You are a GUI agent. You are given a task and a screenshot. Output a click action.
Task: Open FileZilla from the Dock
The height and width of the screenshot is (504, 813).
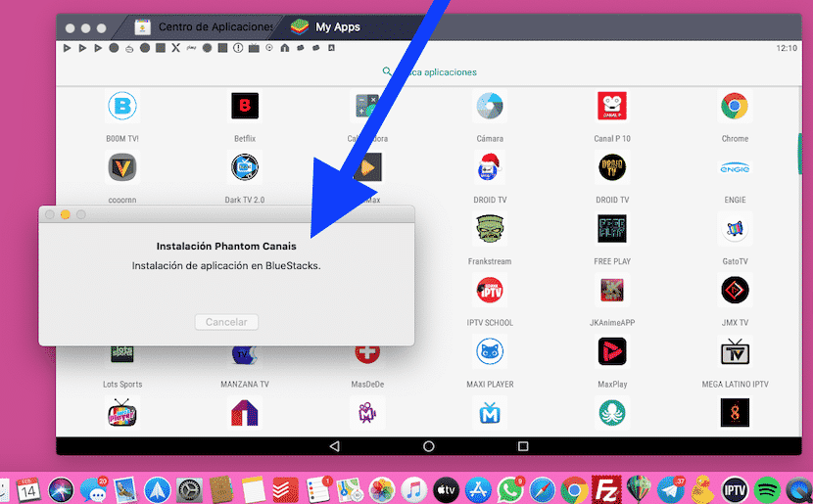[606, 490]
